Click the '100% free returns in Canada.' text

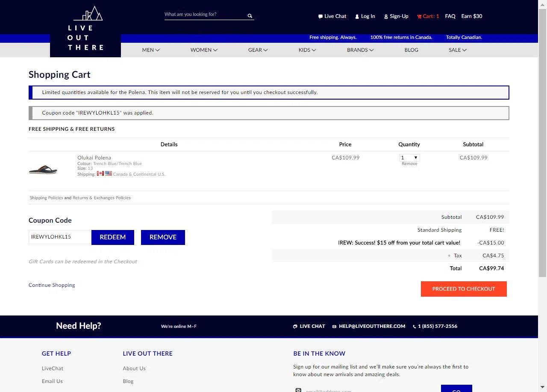pos(401,38)
